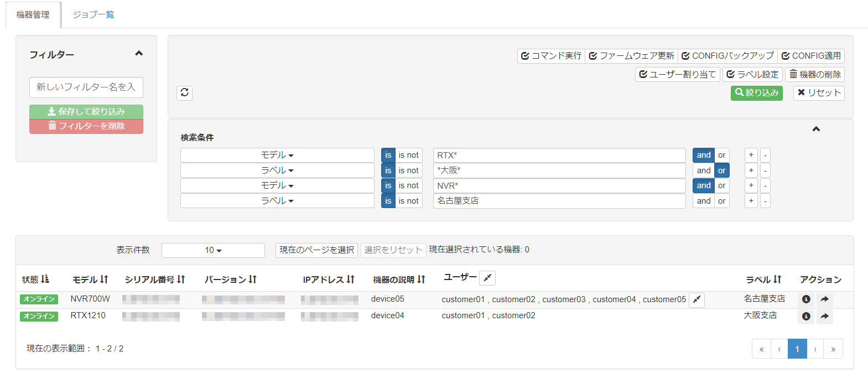Click CONFIGバックアップ button

(x=727, y=56)
